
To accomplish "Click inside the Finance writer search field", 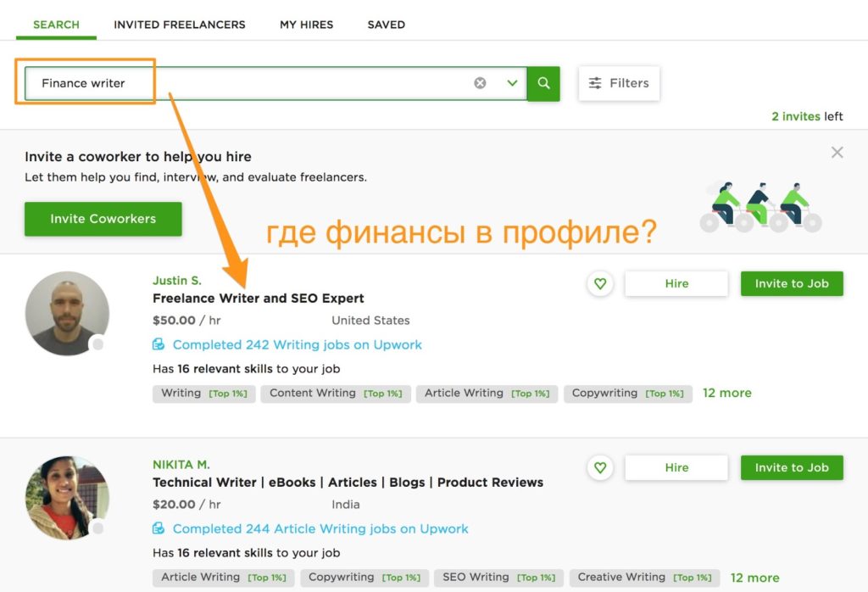I will 254,83.
